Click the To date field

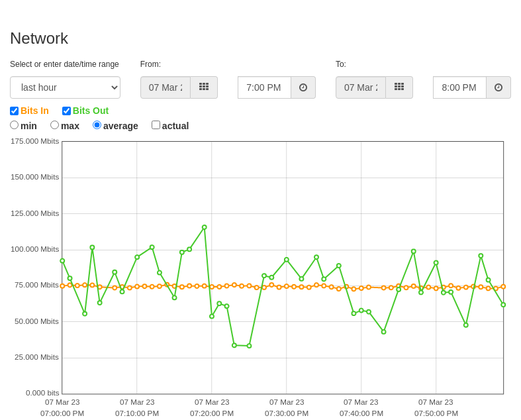(361, 87)
